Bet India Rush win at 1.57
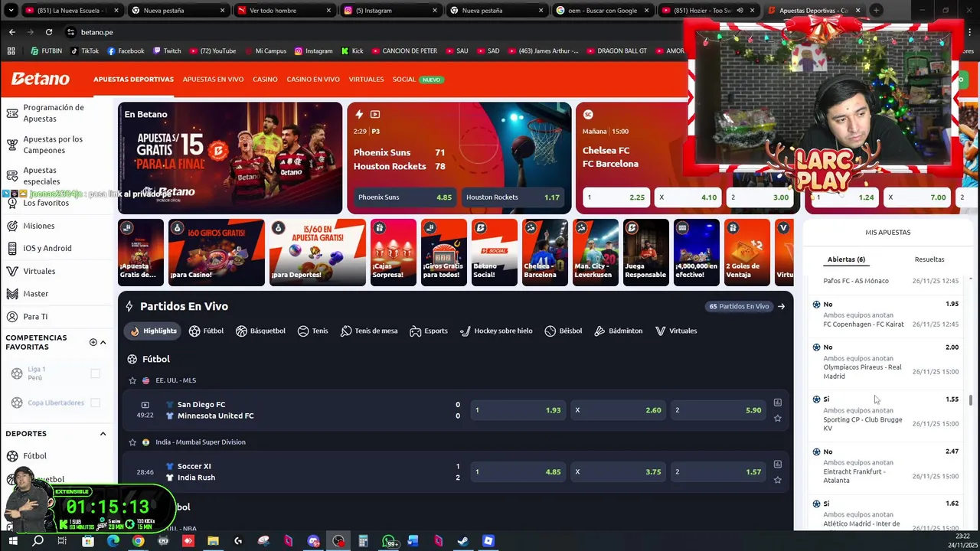This screenshot has width=980, height=551. pos(718,472)
